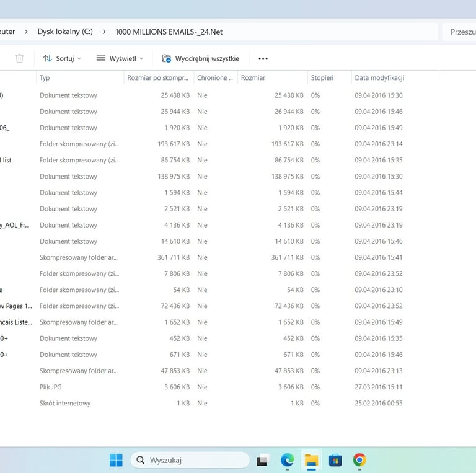Select the row sized 361 711 KB
The image size is (476, 473).
click(x=219, y=257)
